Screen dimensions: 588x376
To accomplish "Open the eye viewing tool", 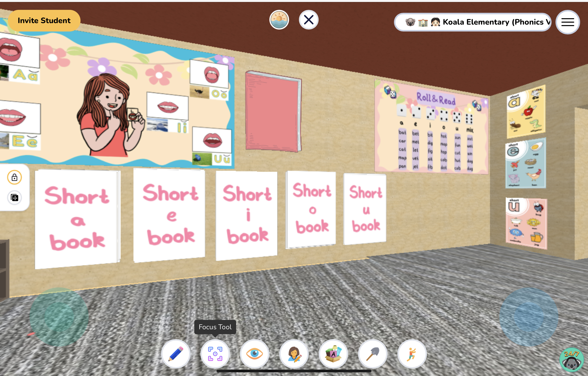I will pos(255,354).
